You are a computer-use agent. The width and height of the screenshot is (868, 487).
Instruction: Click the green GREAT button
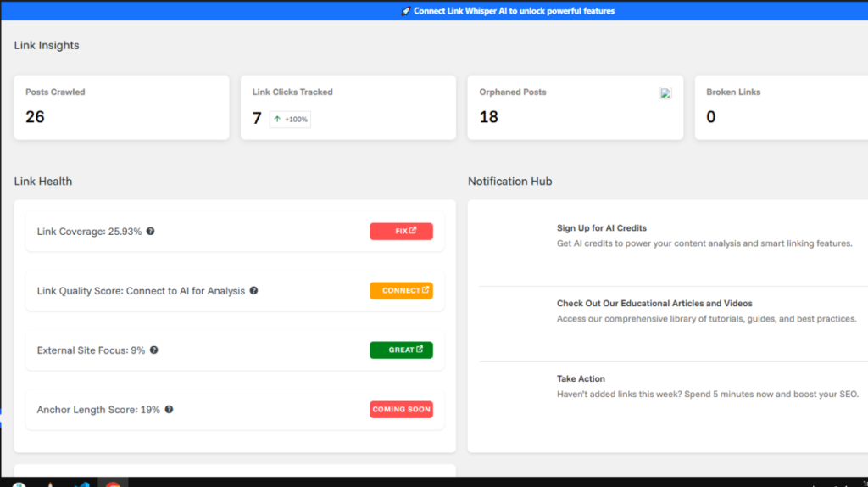pos(401,350)
